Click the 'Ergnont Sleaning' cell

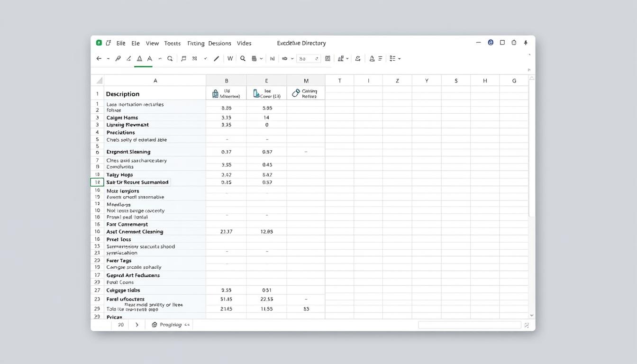[x=155, y=152]
